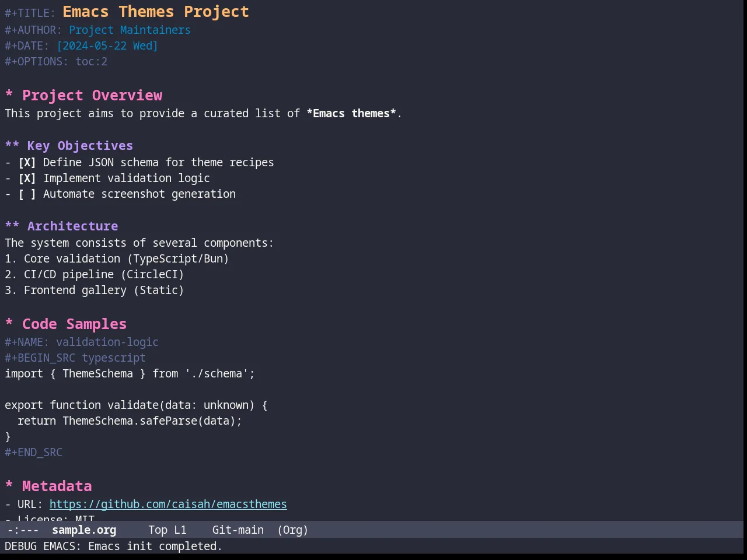Click the Git-main indicator in mode line
747x560 pixels.
[x=238, y=530]
